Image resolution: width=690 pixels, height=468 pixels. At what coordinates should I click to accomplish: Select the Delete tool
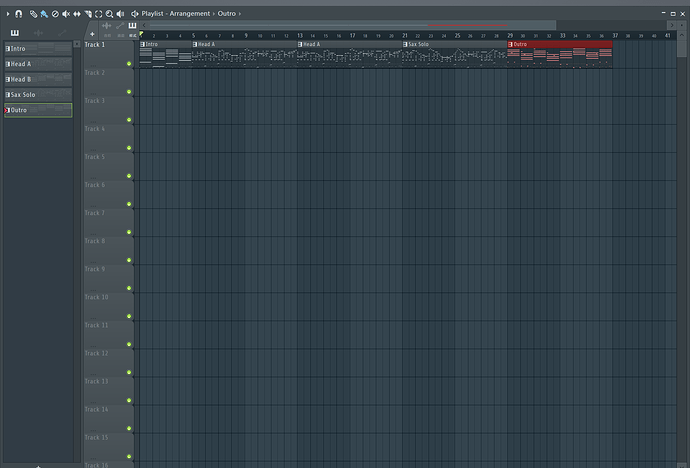(x=55, y=14)
